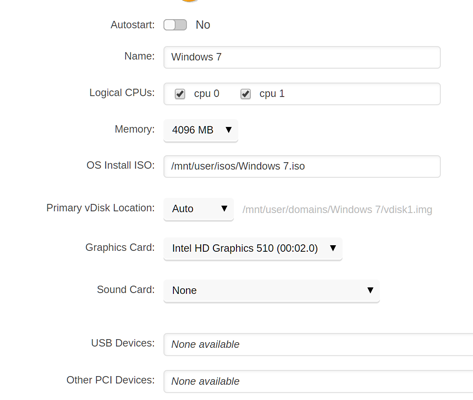Viewport: 473px width, 400px height.
Task: Click the OS Install ISO label
Action: 121,165
